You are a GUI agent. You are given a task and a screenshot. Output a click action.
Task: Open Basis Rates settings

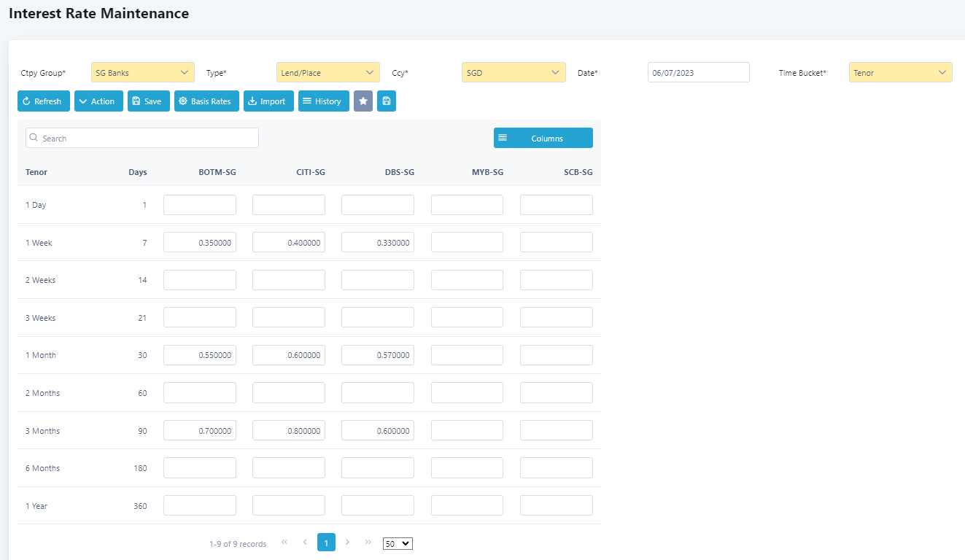coord(206,101)
